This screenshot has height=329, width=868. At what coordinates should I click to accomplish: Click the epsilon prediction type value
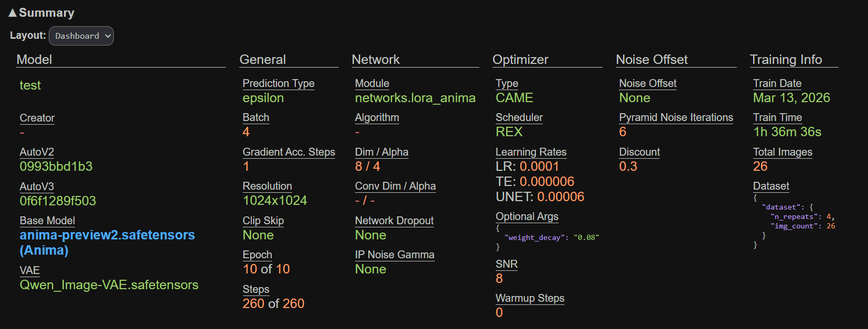263,98
